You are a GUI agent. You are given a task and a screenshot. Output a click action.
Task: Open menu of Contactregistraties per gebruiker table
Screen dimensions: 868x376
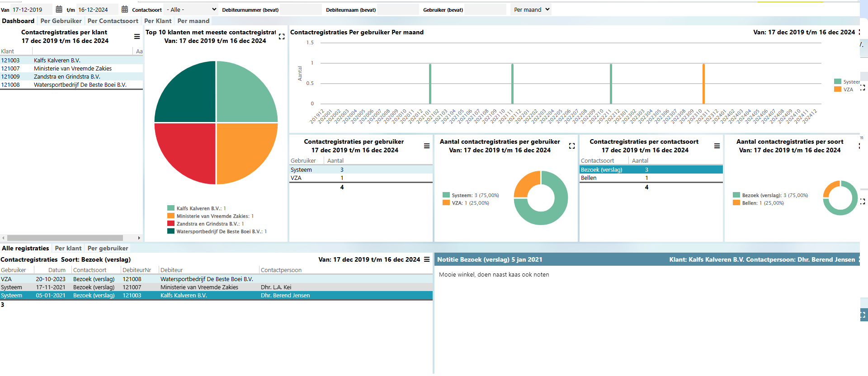pos(427,146)
